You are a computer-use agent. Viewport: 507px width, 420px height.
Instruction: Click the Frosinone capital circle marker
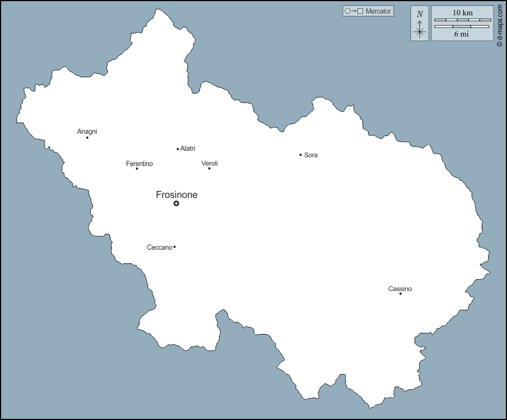(176, 204)
